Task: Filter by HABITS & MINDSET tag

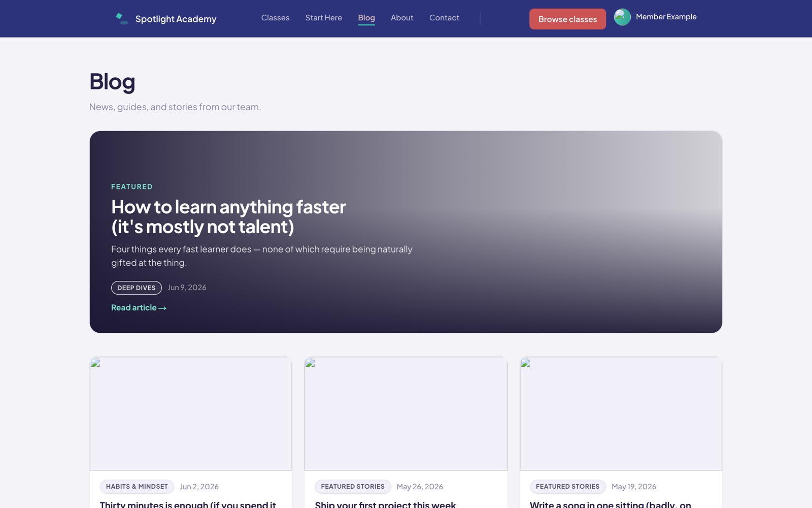Action: [137, 487]
